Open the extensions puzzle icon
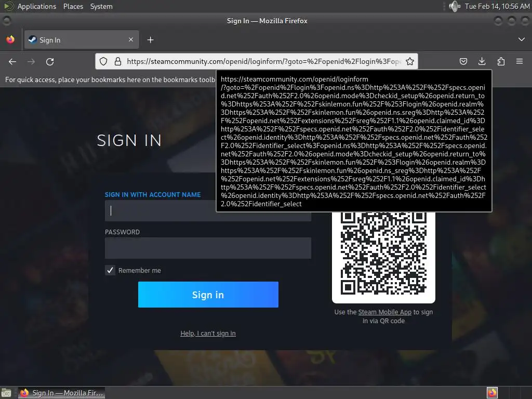The width and height of the screenshot is (532, 399). 501,61
